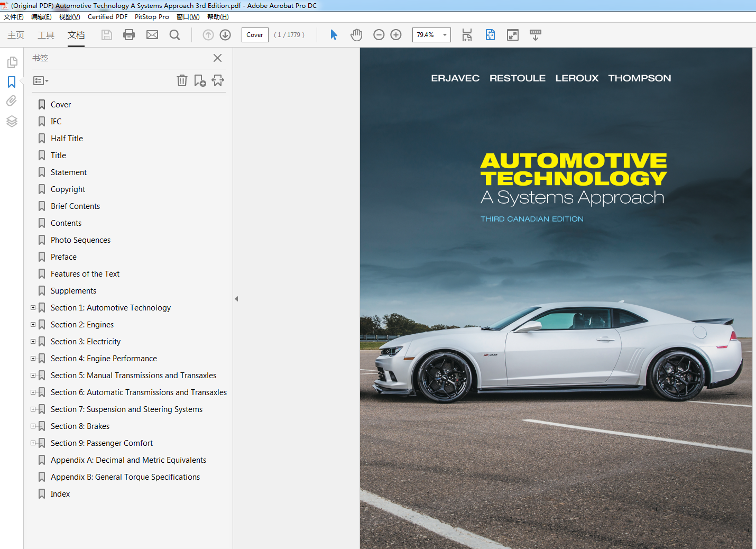Click the Save file floppy icon

(107, 35)
